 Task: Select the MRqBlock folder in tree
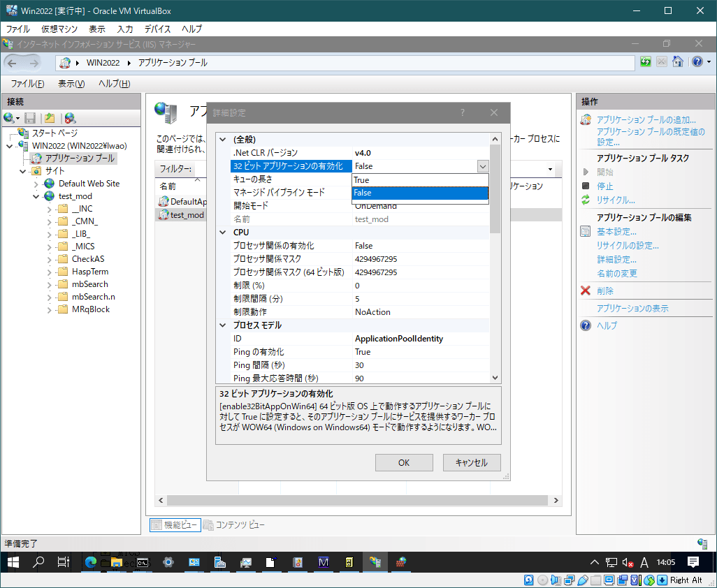point(91,309)
